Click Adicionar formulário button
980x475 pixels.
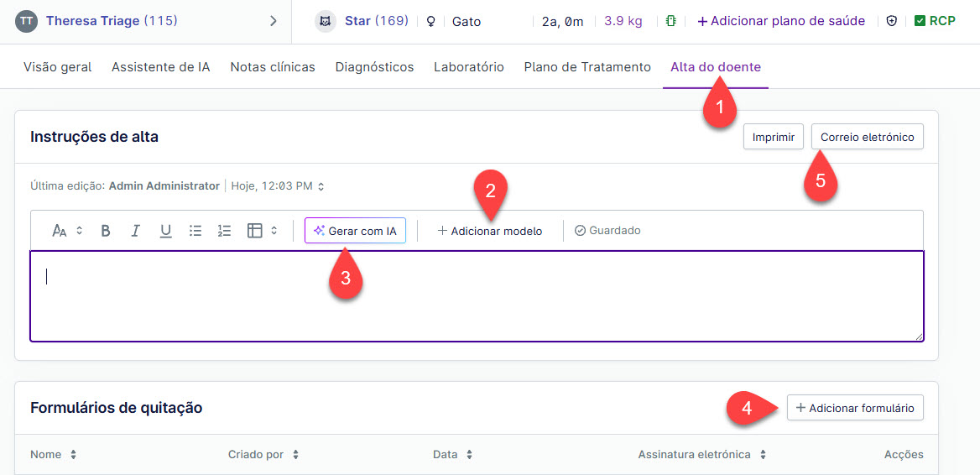[855, 408]
